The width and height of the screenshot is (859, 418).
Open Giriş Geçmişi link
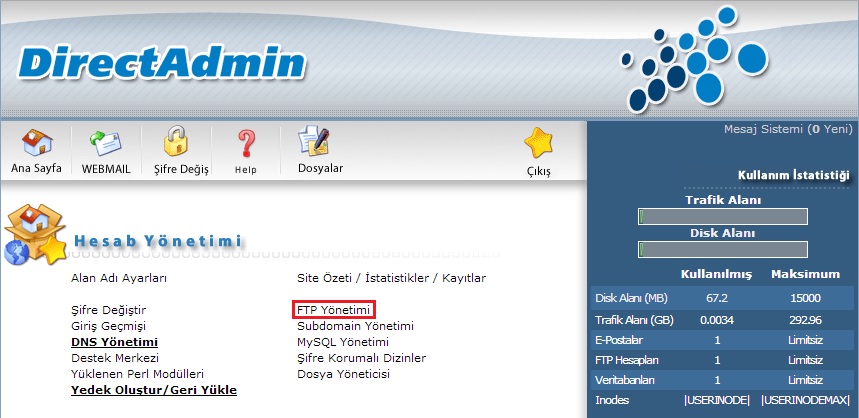pos(108,326)
